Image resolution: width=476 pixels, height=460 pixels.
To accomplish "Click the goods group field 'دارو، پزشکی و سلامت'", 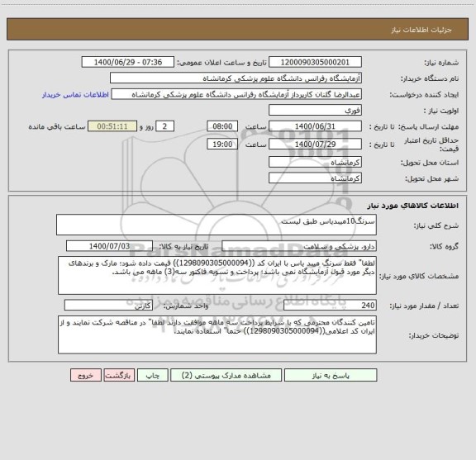I will (x=299, y=246).
